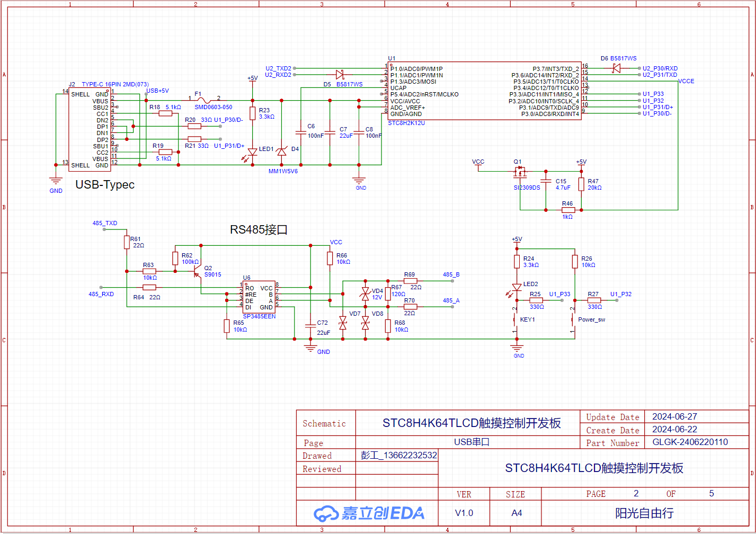This screenshot has width=756, height=534.
Task: Click the SMD0603-050 fuse value text
Action: pos(214,107)
